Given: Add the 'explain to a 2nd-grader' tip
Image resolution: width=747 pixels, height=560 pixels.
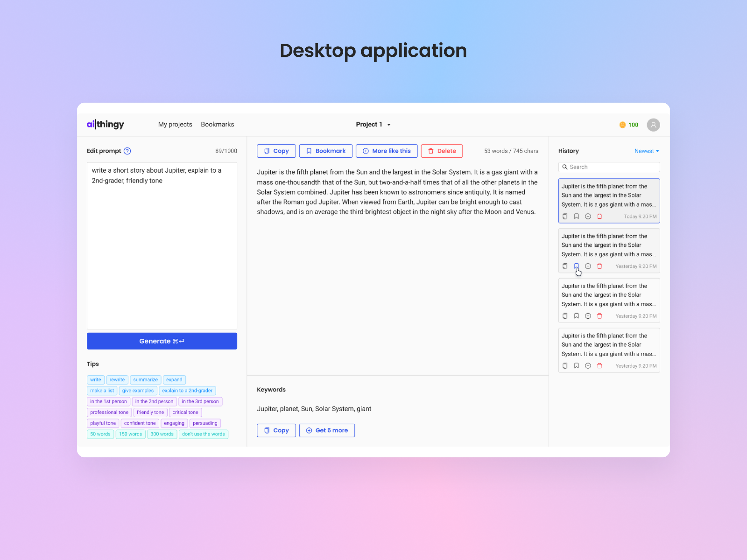Looking at the screenshot, I should click(x=187, y=391).
